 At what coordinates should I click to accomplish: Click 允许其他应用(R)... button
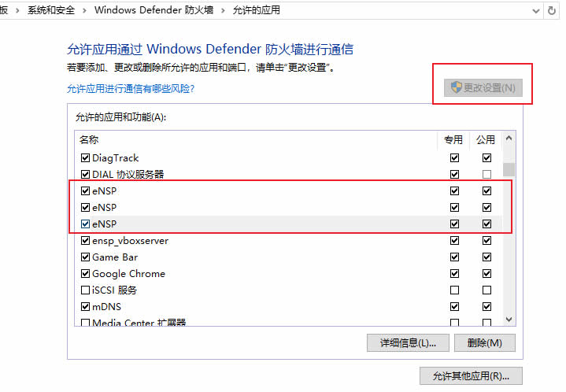(471, 375)
